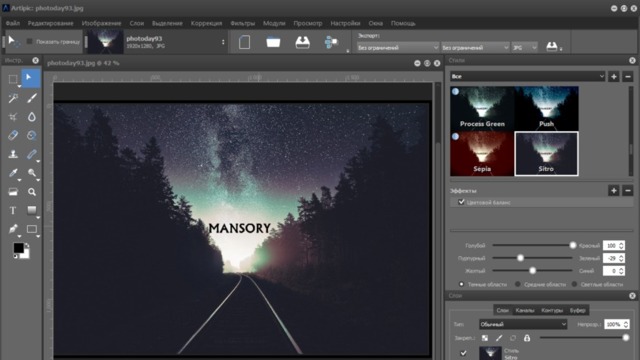
Task: Open the Все styles category dropdown
Action: click(x=527, y=76)
